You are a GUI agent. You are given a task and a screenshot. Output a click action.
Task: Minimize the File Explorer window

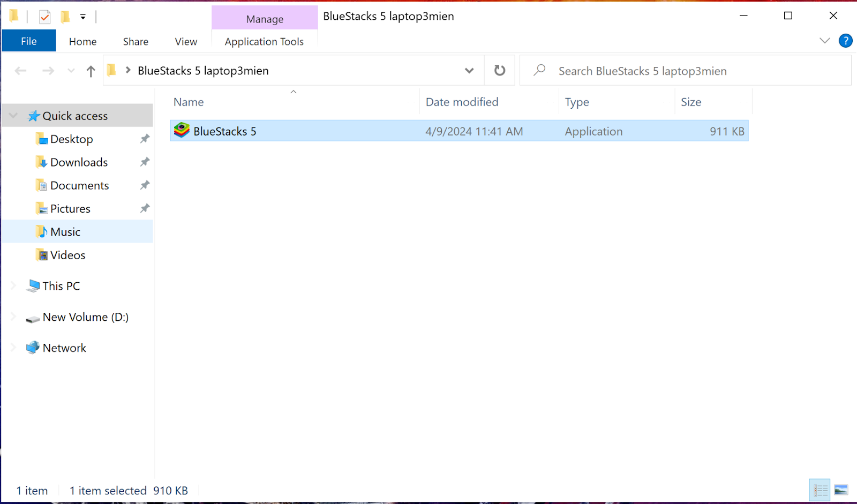click(743, 16)
